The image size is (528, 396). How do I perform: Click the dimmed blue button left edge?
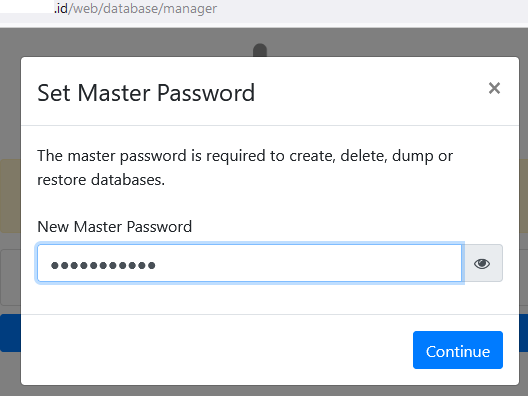(x=10, y=333)
